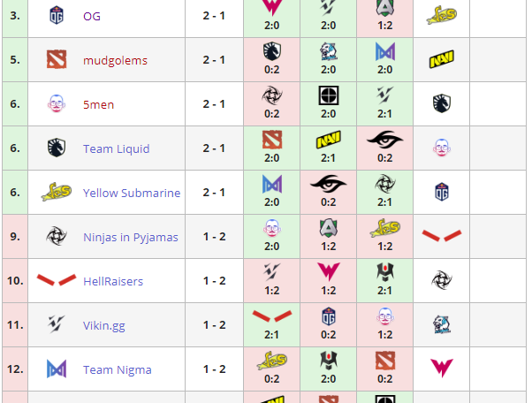
Task: Click the Yellow Submarine logo beside its team name
Action: pyautogui.click(x=57, y=193)
